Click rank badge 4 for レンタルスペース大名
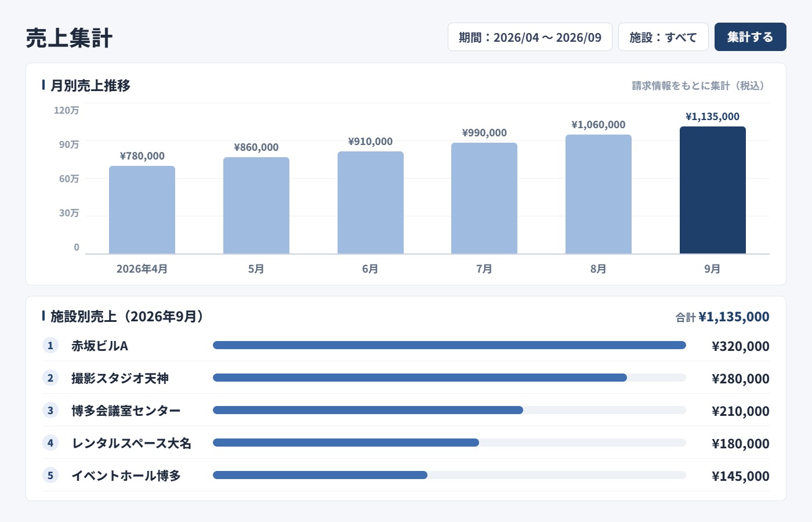812x522 pixels. click(x=50, y=443)
